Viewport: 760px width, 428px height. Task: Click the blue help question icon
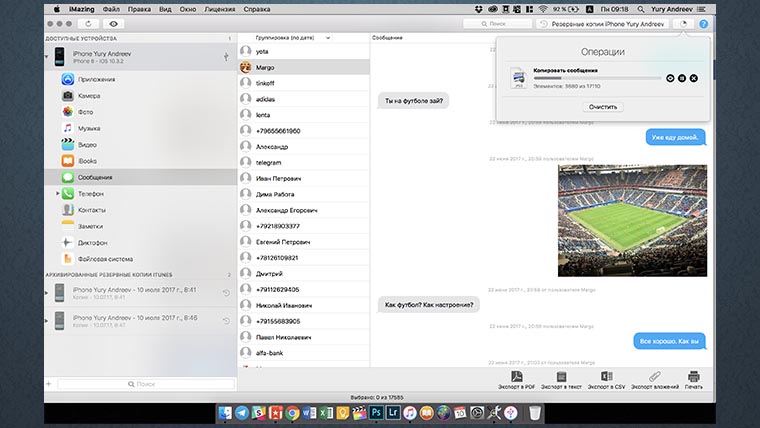[703, 24]
